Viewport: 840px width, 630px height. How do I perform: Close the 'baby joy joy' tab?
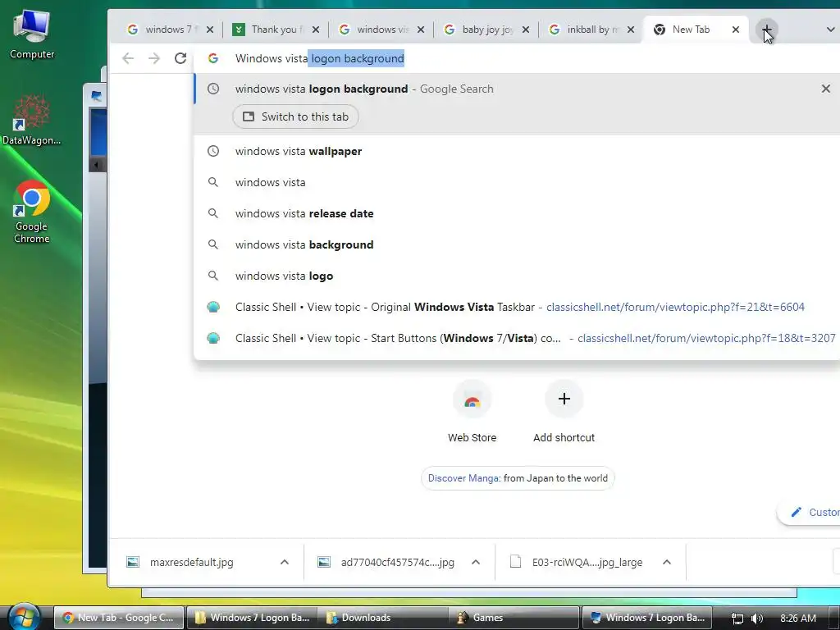tap(526, 30)
